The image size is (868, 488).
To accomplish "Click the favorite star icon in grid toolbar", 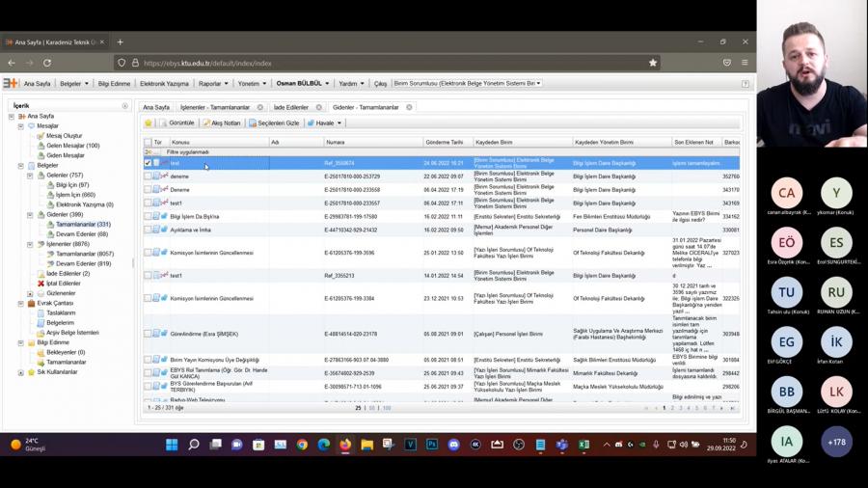I will pyautogui.click(x=149, y=122).
